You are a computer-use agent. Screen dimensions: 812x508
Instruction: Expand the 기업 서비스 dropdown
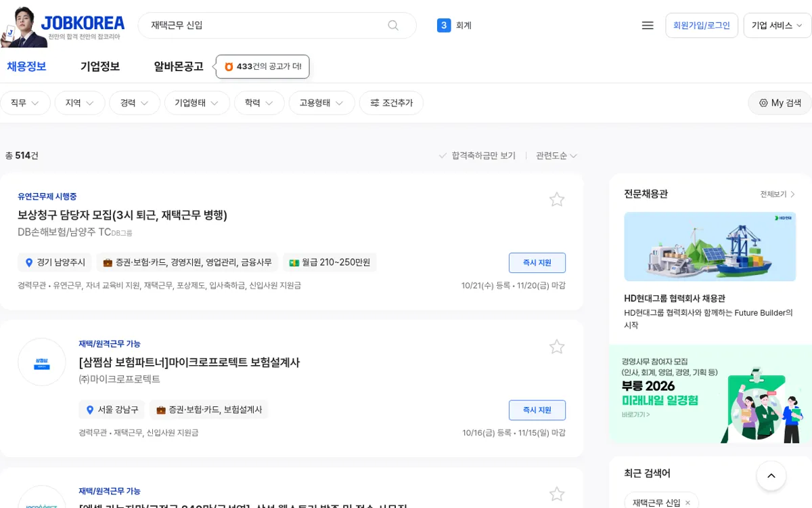777,25
